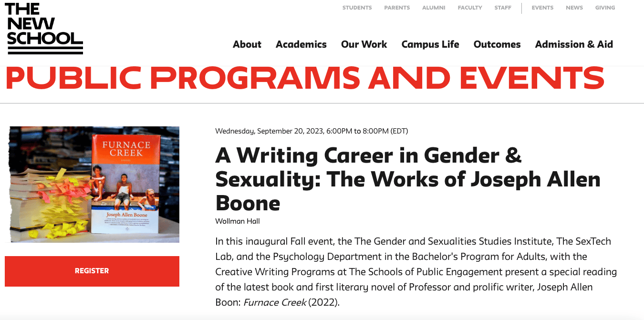Open the Outcomes menu

tap(497, 44)
